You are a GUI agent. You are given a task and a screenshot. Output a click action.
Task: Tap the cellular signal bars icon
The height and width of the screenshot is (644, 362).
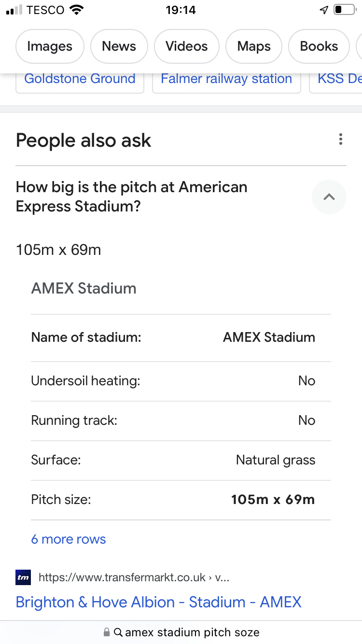click(14, 10)
